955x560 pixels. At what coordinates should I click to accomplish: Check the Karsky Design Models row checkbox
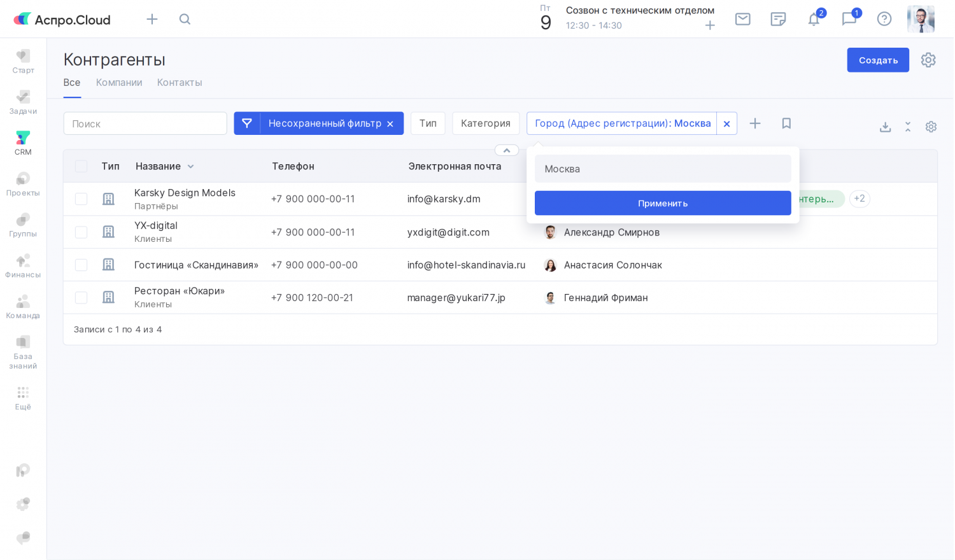click(x=81, y=199)
